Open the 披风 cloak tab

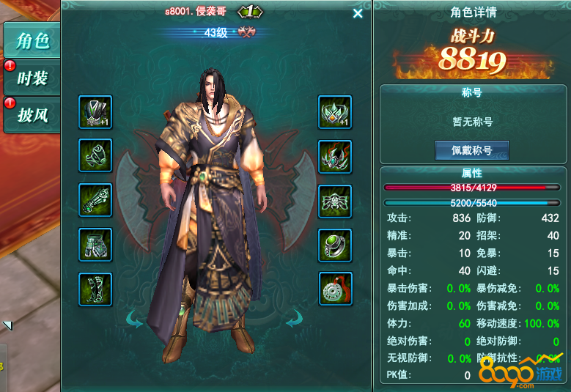tap(32, 115)
